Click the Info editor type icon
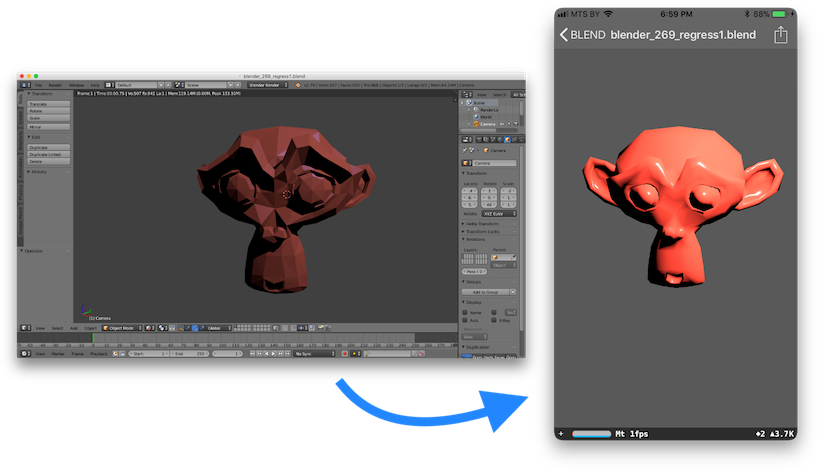The image size is (818, 471). 26,85
